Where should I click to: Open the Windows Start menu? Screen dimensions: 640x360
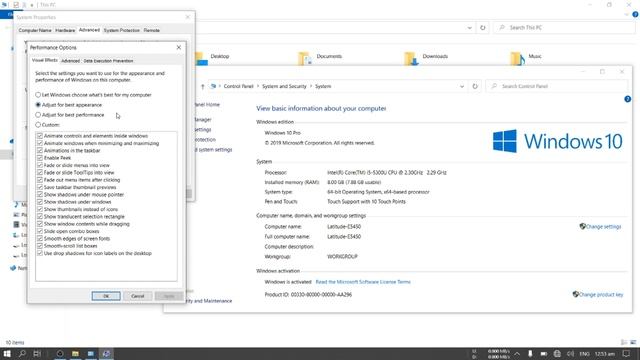point(7,353)
